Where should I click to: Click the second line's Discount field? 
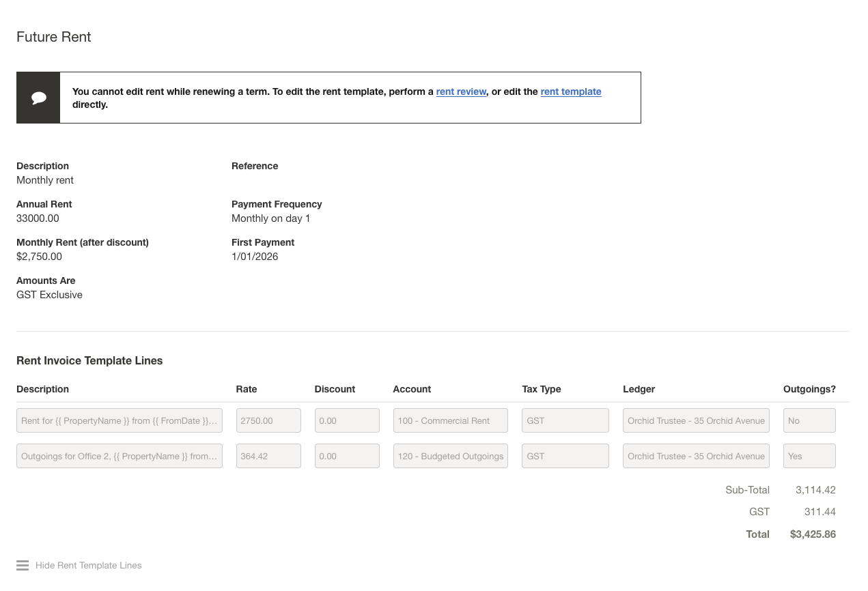(x=347, y=456)
